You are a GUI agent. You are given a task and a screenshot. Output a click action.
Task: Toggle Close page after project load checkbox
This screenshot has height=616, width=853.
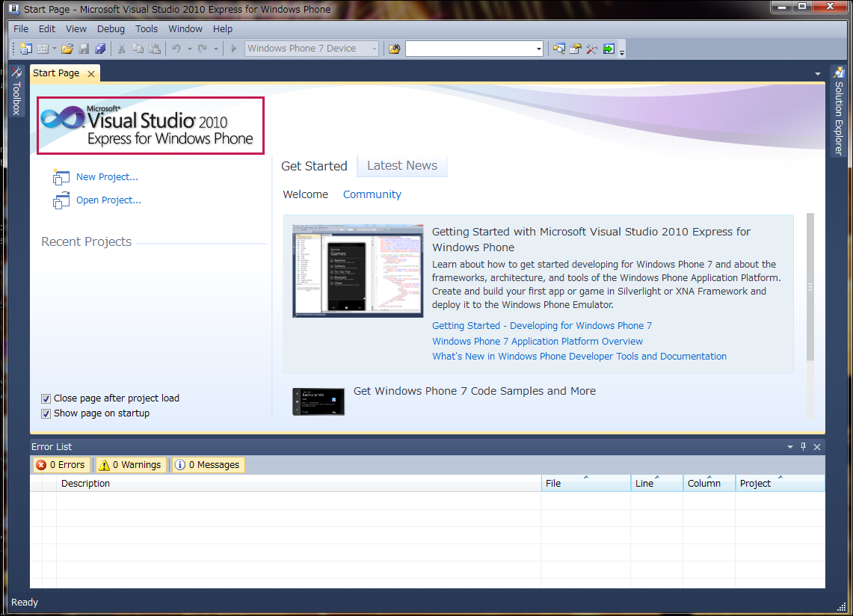[46, 399]
